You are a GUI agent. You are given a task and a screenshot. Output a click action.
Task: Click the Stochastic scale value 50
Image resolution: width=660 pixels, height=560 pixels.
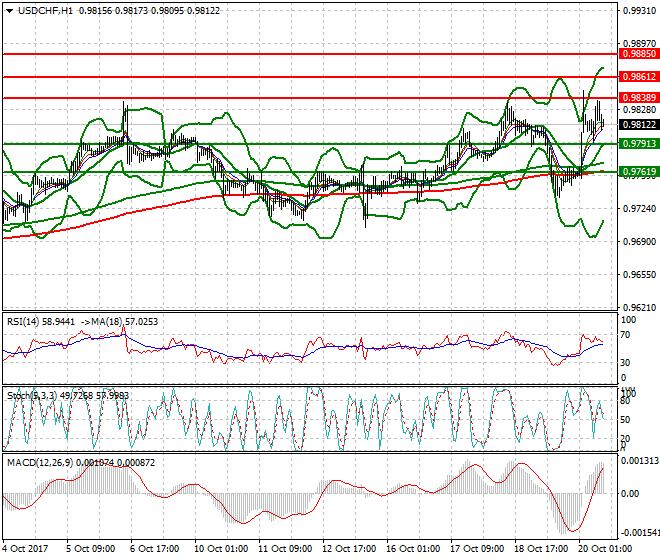pyautogui.click(x=625, y=420)
